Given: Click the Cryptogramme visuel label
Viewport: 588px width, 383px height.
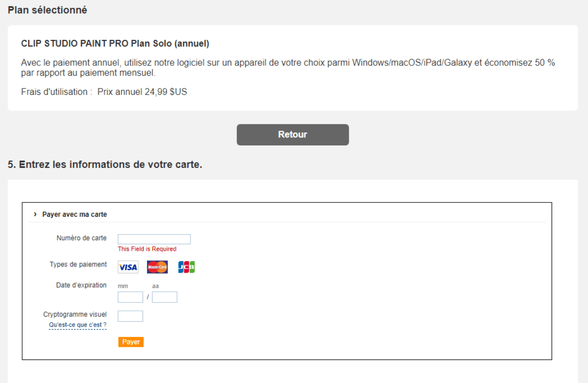Looking at the screenshot, I should (x=75, y=314).
